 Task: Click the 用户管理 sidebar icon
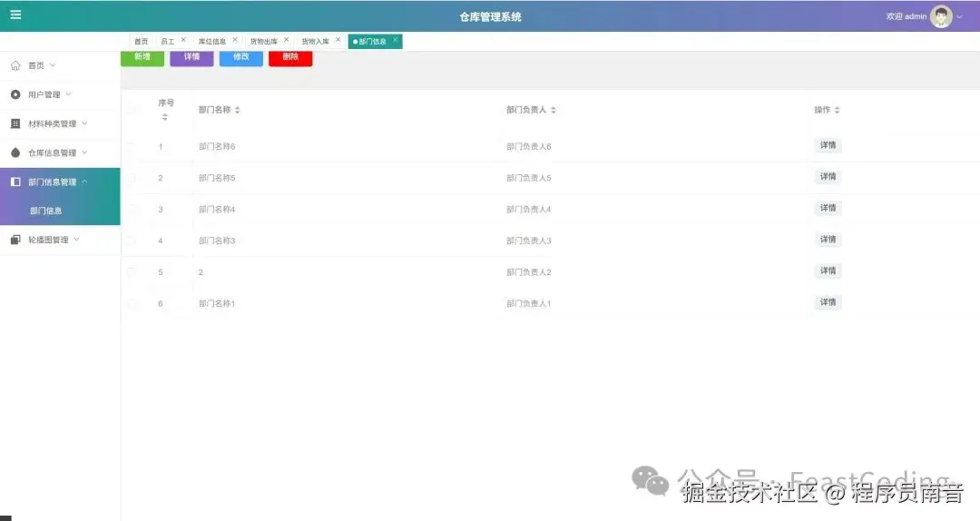[x=15, y=94]
